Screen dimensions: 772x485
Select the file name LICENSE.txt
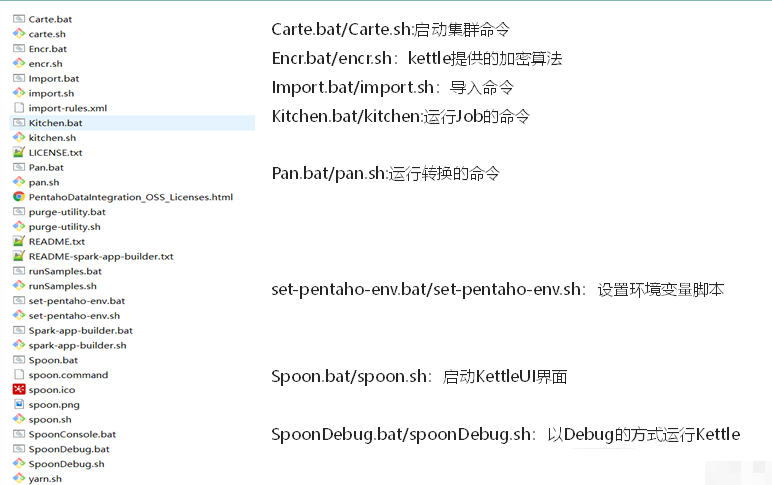(55, 153)
